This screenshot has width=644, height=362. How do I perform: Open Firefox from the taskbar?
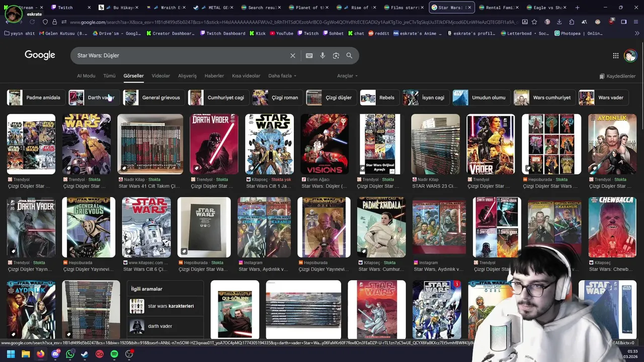pyautogui.click(x=41, y=354)
